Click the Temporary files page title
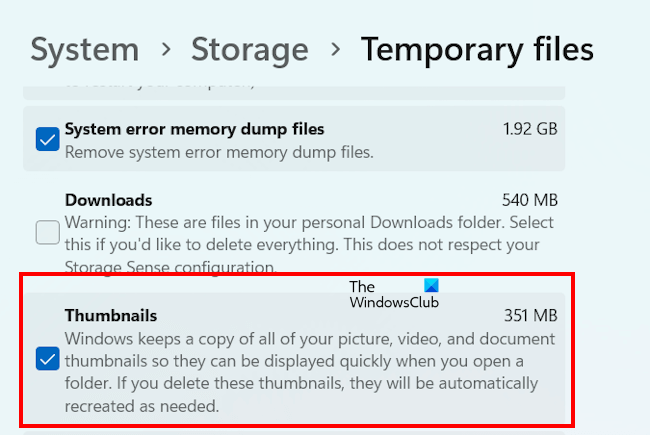650x435 pixels. point(477,49)
